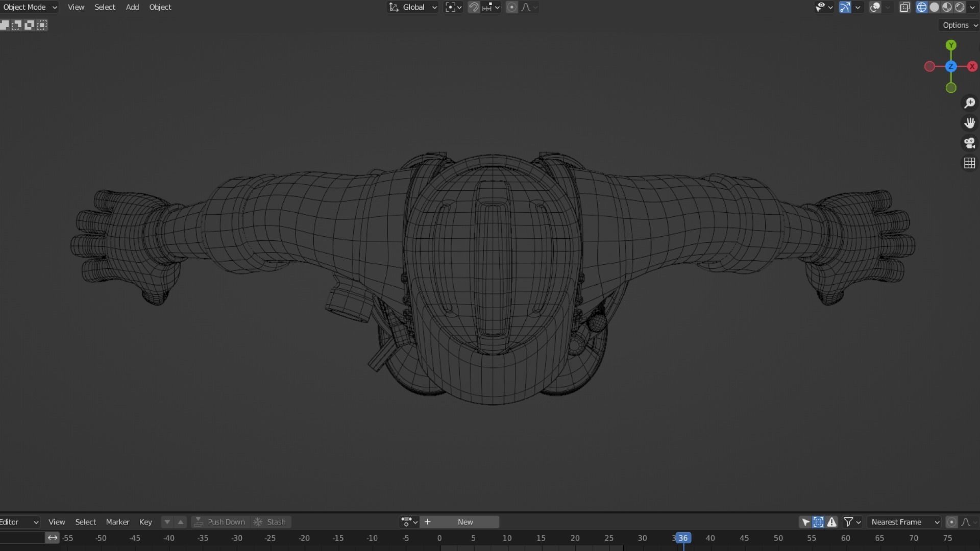Image resolution: width=980 pixels, height=551 pixels.
Task: Toggle viewport gizmos display
Action: (845, 7)
